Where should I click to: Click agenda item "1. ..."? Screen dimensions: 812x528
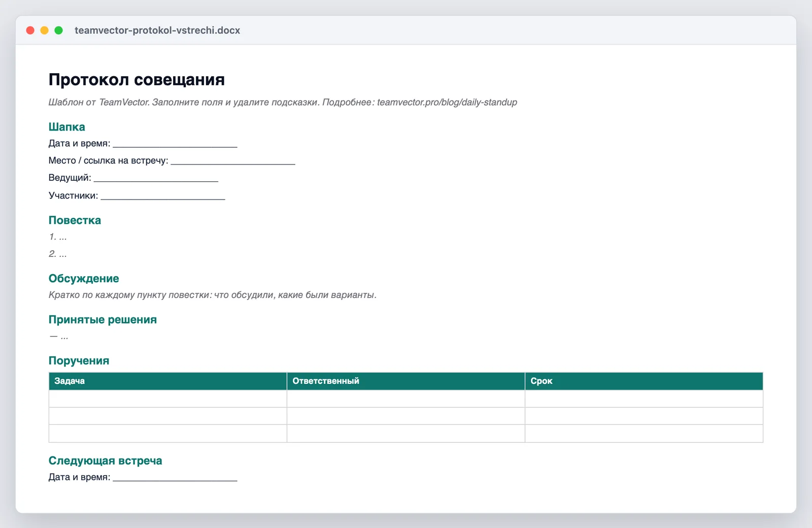[x=58, y=237]
